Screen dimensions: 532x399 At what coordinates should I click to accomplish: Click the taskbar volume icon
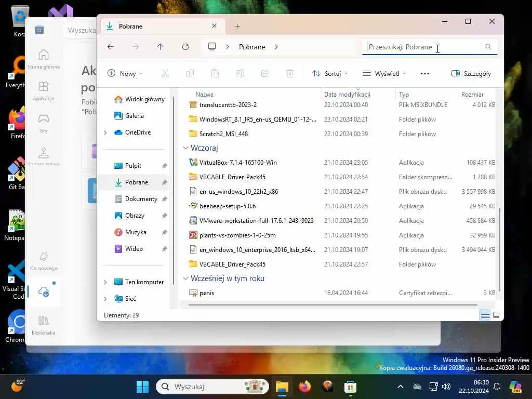pyautogui.click(x=446, y=387)
